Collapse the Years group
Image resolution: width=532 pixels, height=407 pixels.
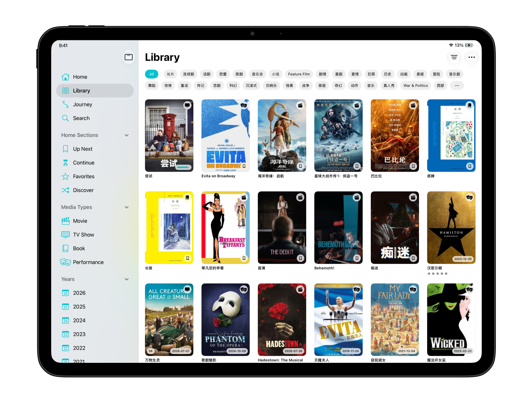pyautogui.click(x=126, y=279)
